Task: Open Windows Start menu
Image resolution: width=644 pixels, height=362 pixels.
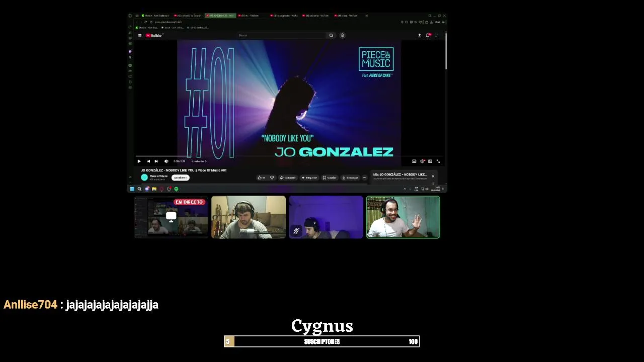Action: pos(132,189)
